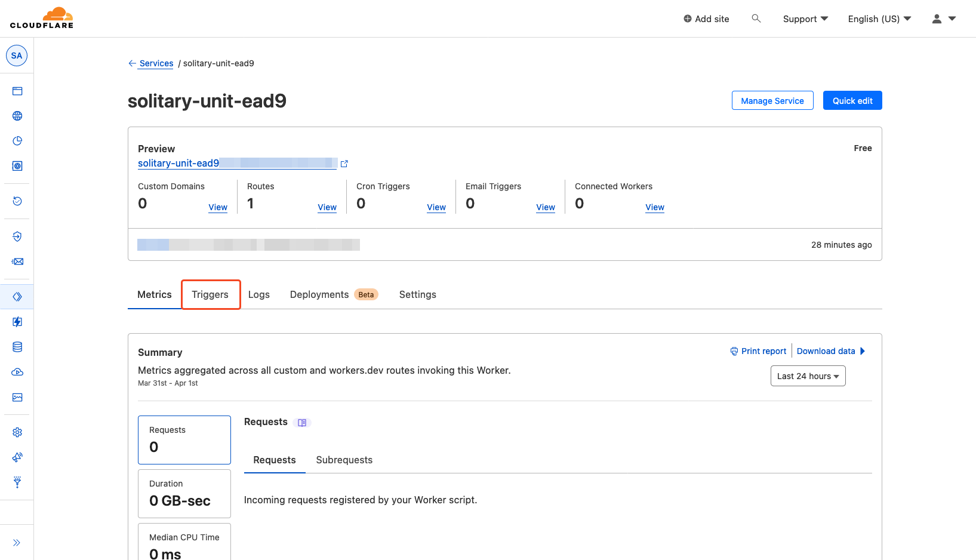Open the search magnifier in the top bar
The image size is (976, 560).
(756, 19)
